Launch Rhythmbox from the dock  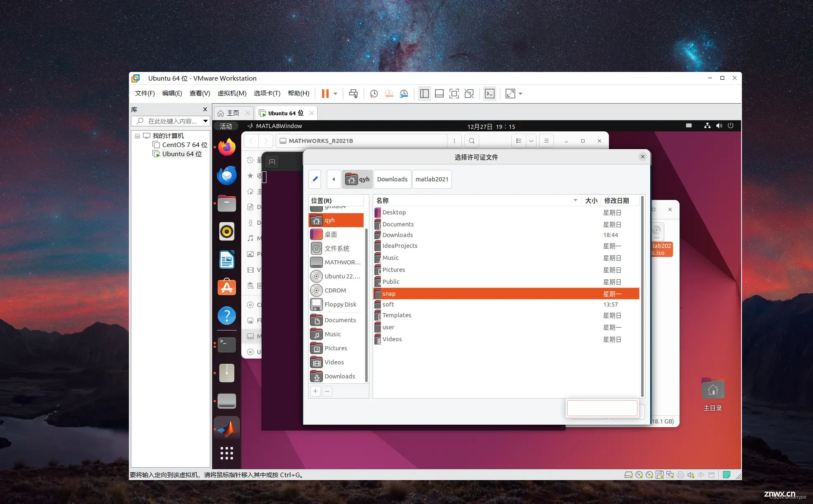[x=227, y=232]
